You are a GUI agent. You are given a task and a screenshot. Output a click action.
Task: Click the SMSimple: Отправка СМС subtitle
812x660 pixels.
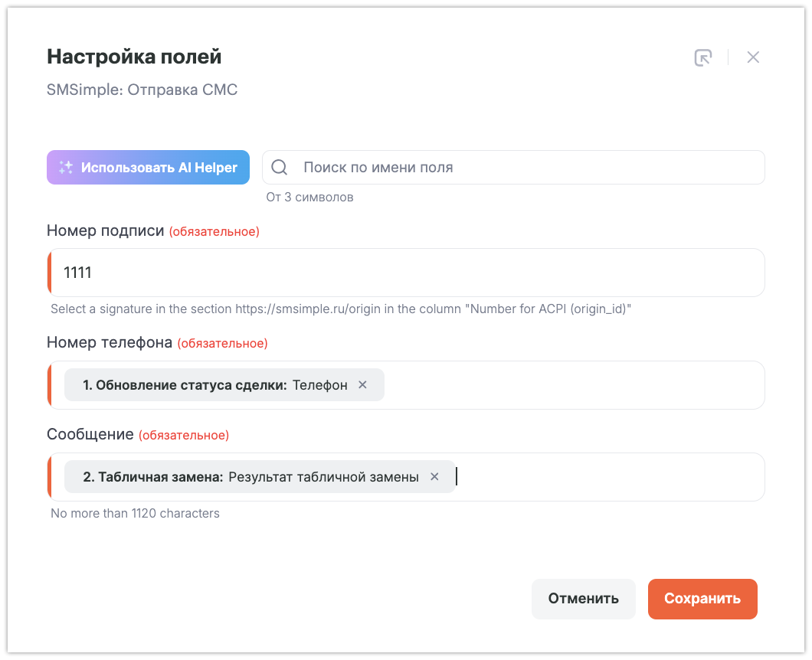point(142,90)
